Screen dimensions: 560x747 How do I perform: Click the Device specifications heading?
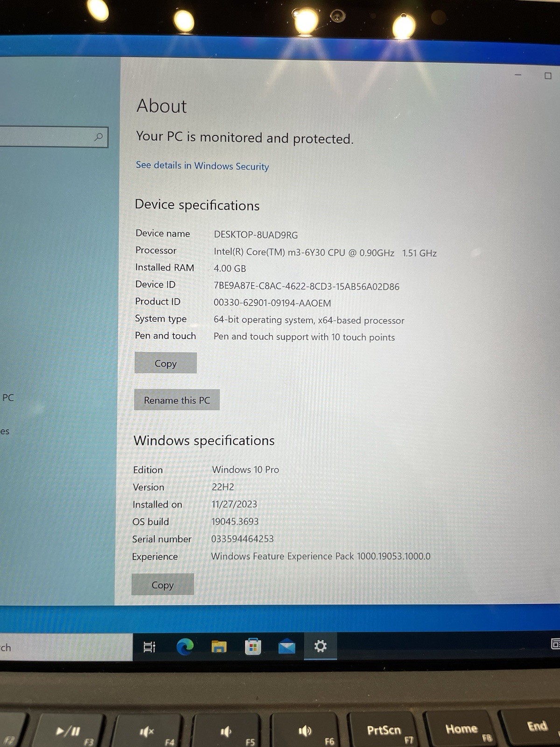tap(197, 205)
